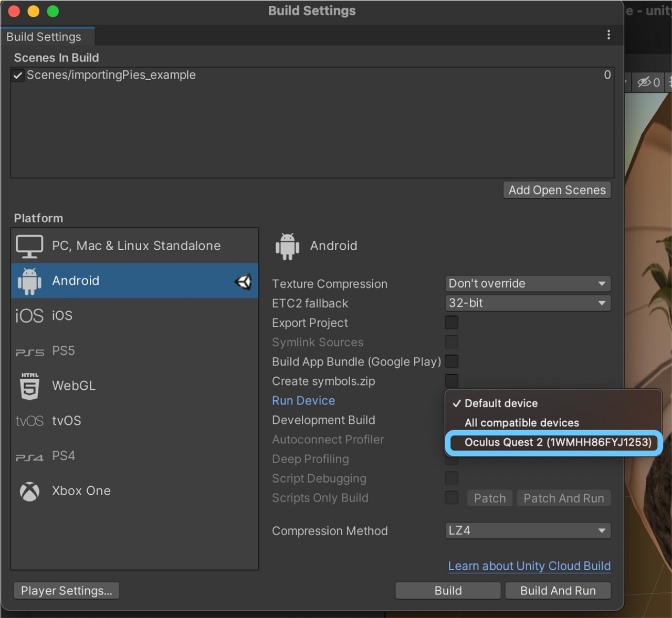The width and height of the screenshot is (672, 618).
Task: Select Default device in Run Device menu
Action: (553, 403)
